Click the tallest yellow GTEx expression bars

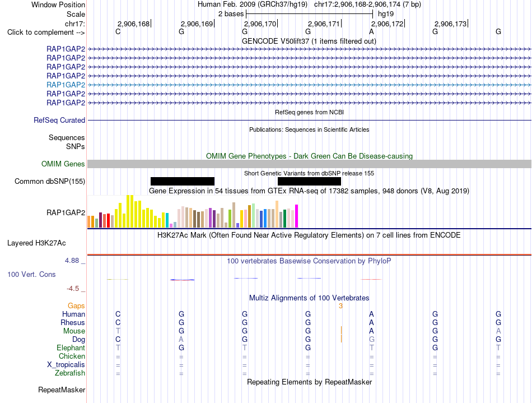click(x=130, y=211)
